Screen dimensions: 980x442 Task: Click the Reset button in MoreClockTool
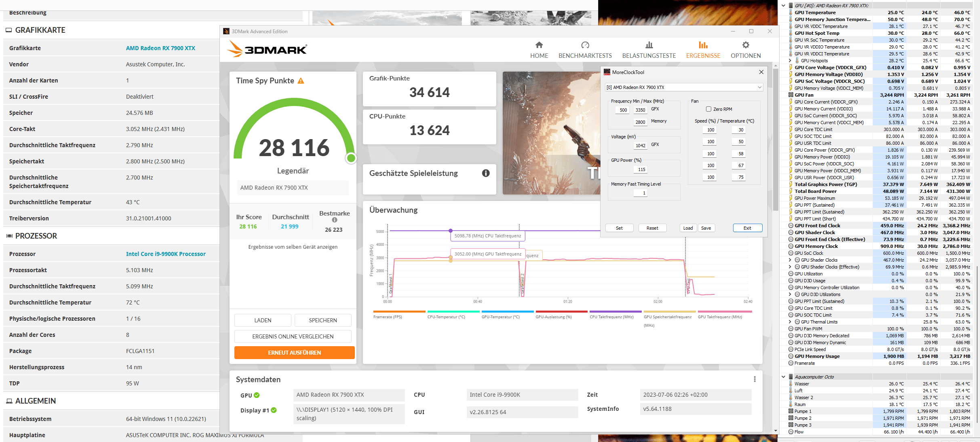652,228
